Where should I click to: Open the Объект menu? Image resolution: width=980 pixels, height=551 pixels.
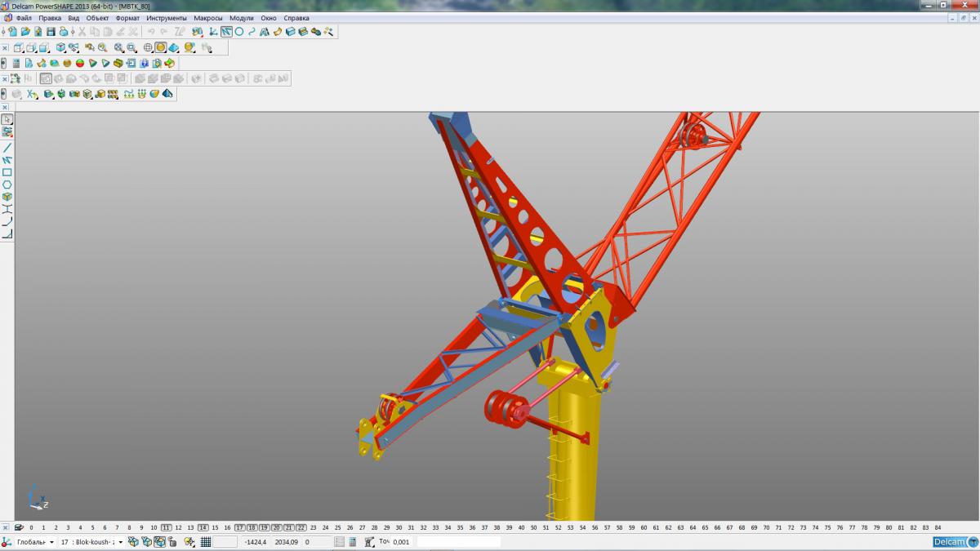click(x=98, y=18)
